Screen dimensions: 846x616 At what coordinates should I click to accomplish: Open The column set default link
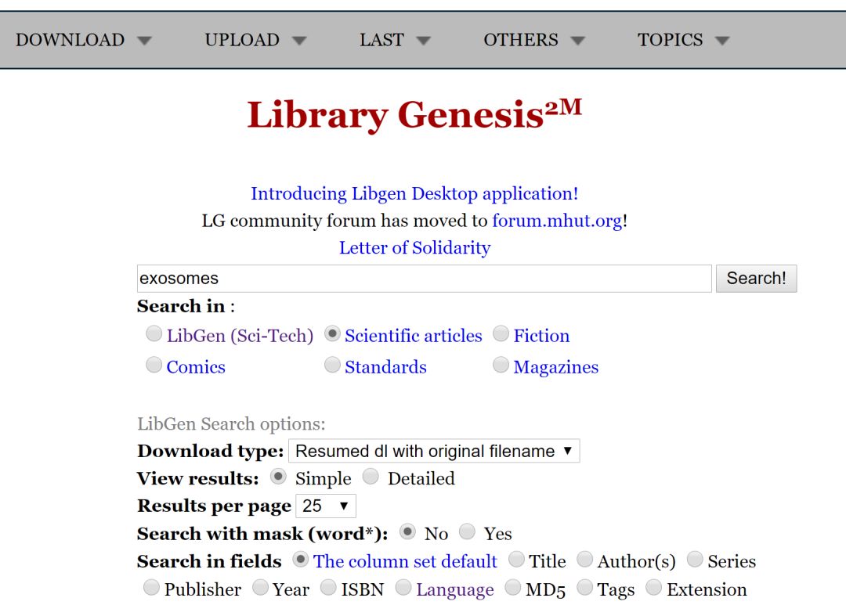(x=405, y=561)
